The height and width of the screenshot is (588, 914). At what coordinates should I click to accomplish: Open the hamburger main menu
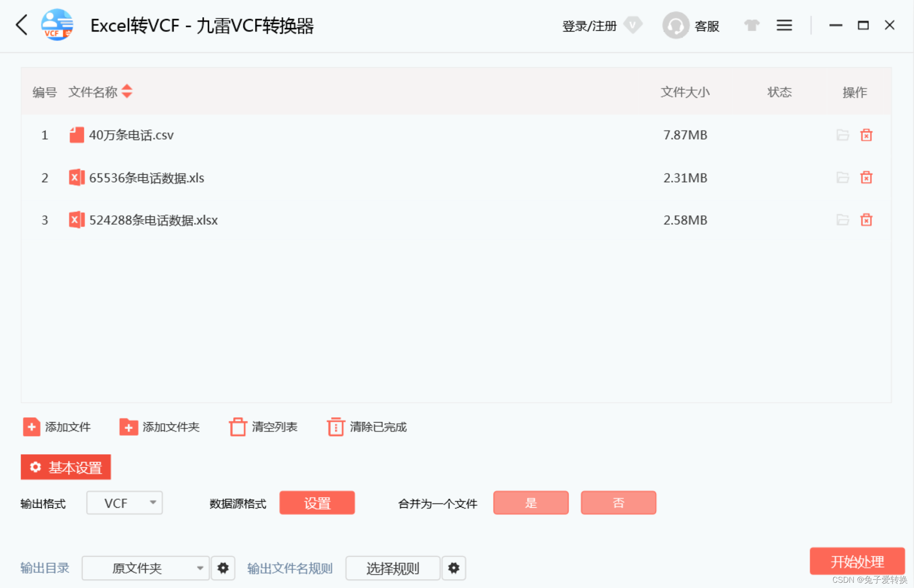coord(784,25)
